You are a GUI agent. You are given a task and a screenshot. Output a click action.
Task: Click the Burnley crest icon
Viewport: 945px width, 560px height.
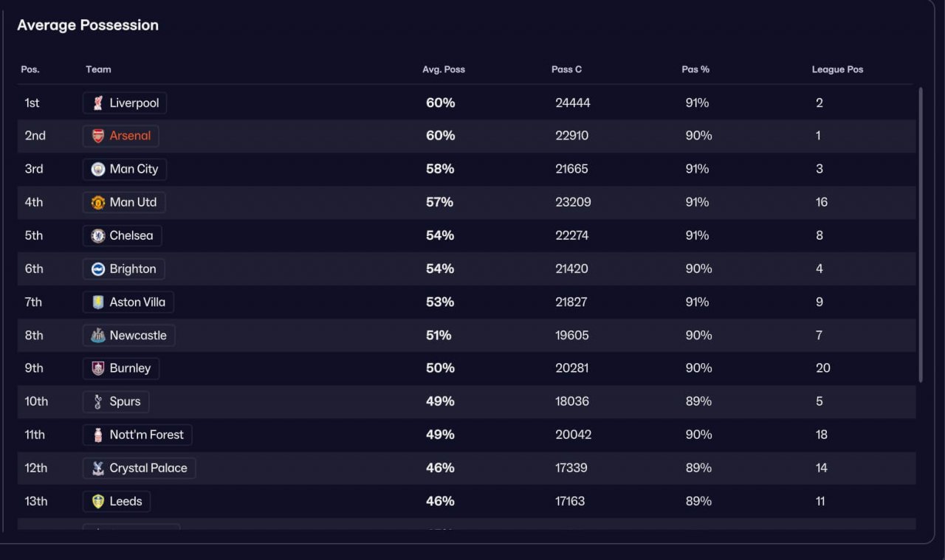pyautogui.click(x=98, y=368)
